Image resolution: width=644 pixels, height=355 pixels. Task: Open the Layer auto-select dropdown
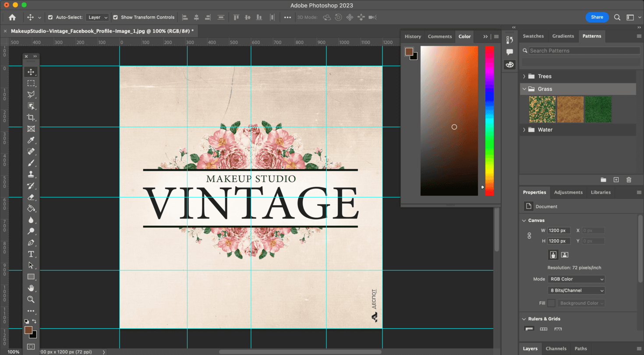97,18
